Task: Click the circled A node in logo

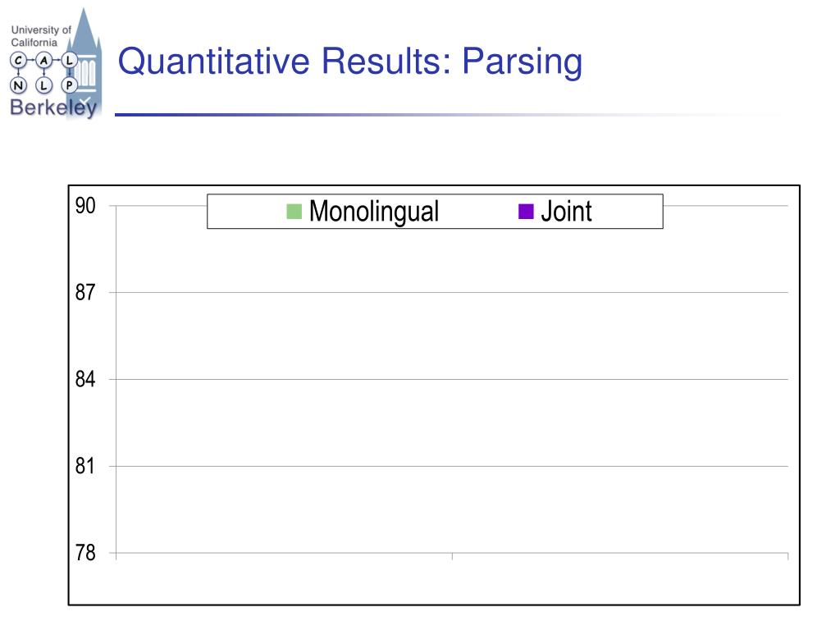Action: [44, 61]
